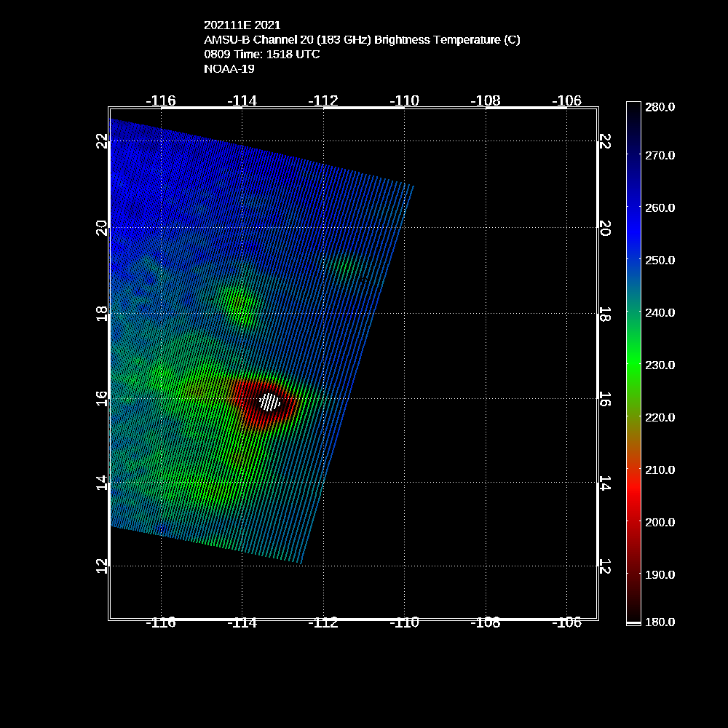Select the -112 label on the bottom axis
The image size is (728, 728).
tap(323, 622)
